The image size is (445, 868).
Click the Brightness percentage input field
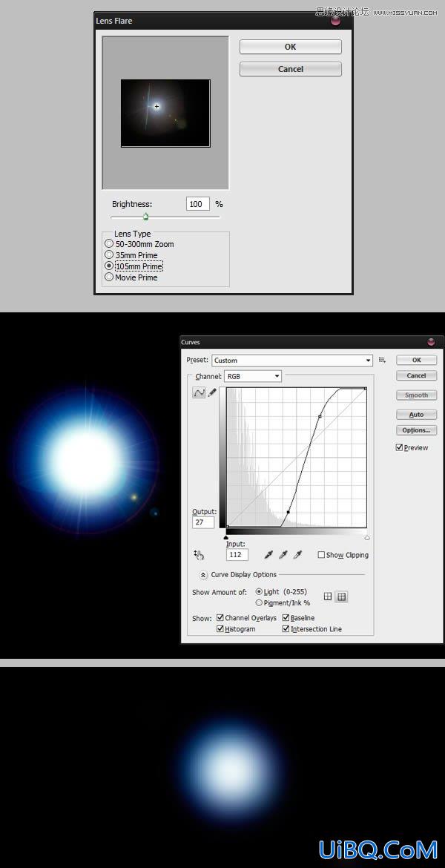coord(198,204)
